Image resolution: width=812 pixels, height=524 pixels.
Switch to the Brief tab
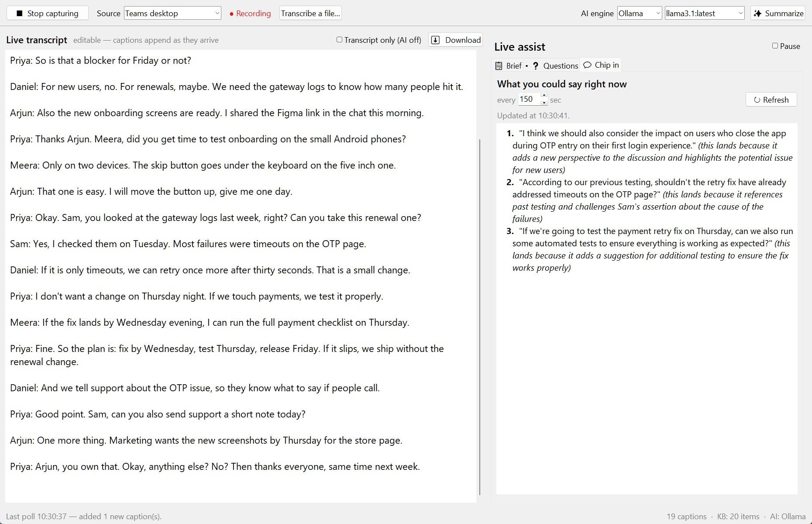(x=508, y=65)
